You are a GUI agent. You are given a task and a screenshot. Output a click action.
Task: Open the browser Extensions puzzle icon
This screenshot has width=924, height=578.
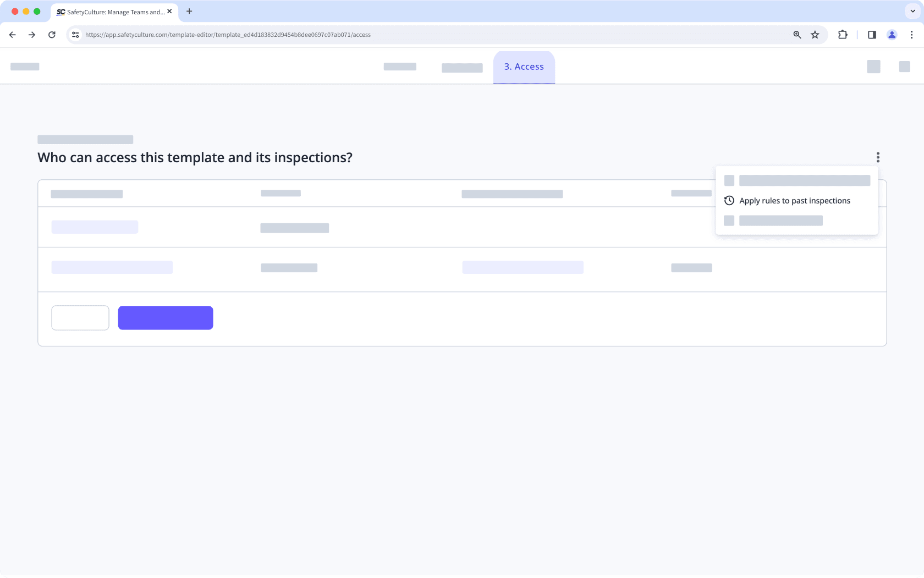842,34
